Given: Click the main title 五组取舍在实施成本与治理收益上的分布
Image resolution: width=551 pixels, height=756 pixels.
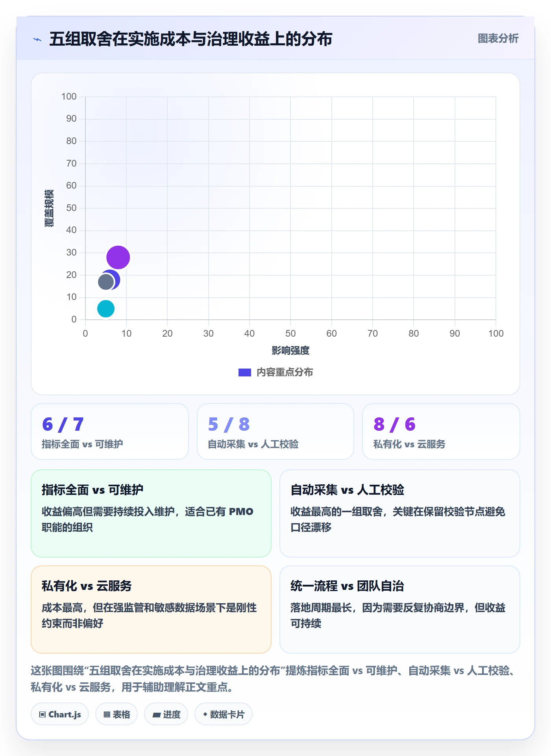Looking at the screenshot, I should pos(191,39).
